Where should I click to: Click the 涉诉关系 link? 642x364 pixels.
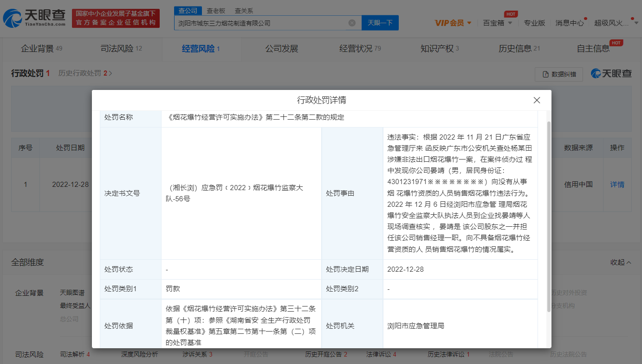coord(197,354)
